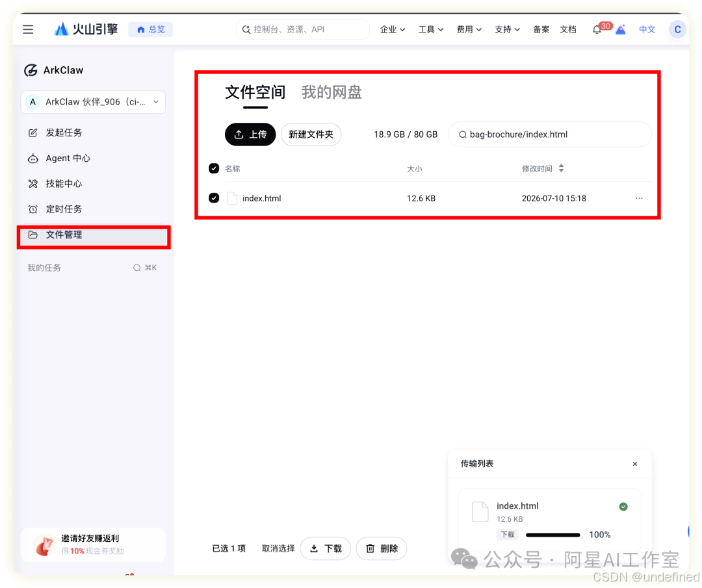Switch to the 文件空间 tab
This screenshot has width=702, height=588.
pyautogui.click(x=255, y=92)
